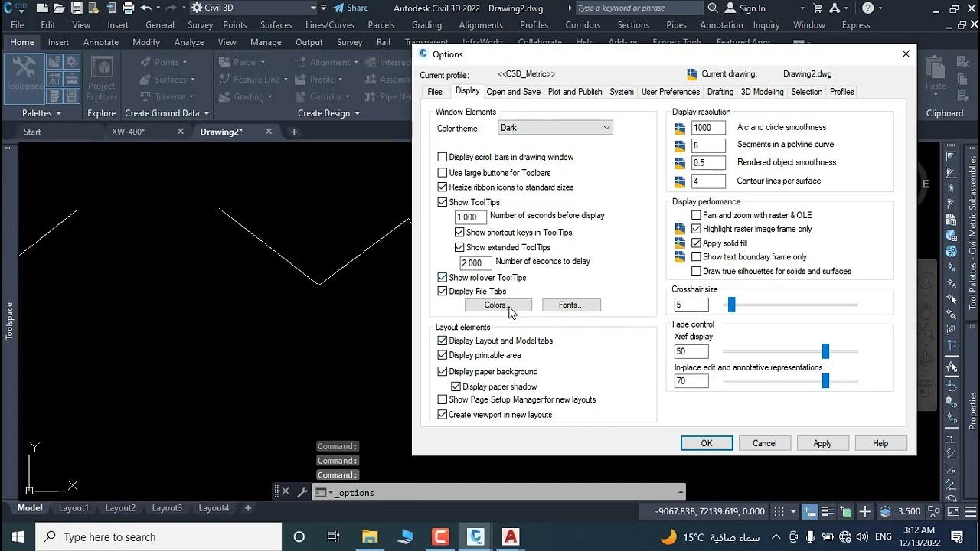
Task: Open Project Explorer from the ribbon
Action: [x=101, y=80]
